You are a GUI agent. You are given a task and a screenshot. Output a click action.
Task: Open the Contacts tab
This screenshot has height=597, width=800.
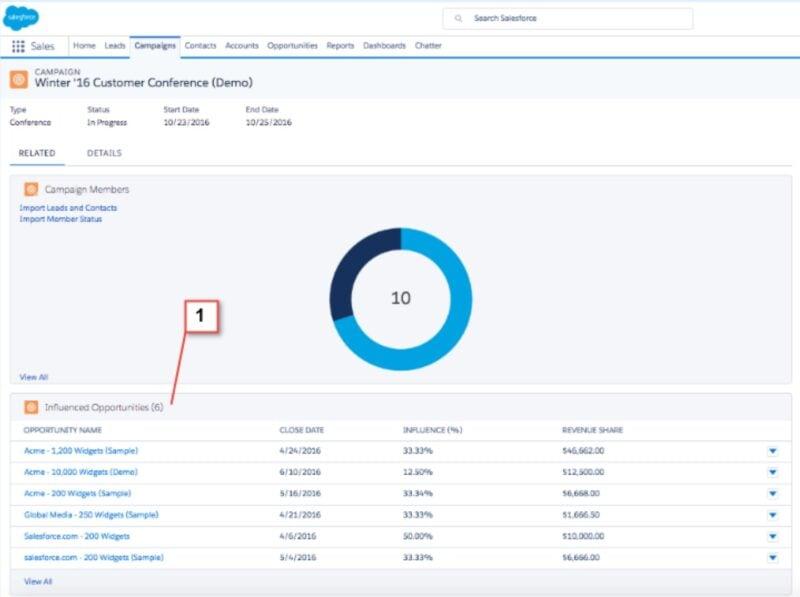pyautogui.click(x=201, y=45)
